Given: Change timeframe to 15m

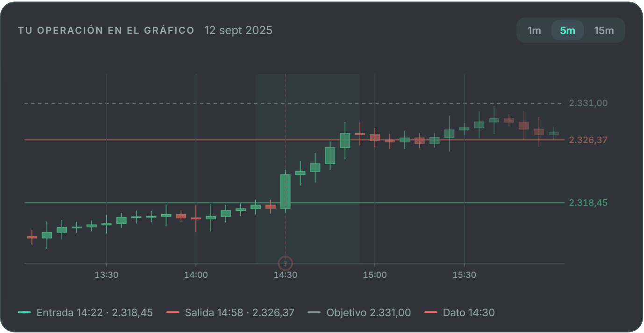Looking at the screenshot, I should pyautogui.click(x=604, y=30).
